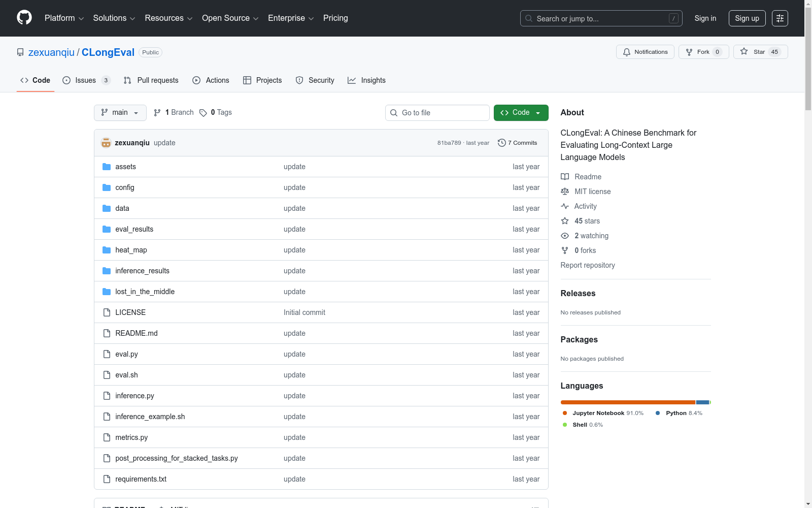Click the Jupyter Notebook language bar segment
The image size is (812, 508).
coord(628,402)
